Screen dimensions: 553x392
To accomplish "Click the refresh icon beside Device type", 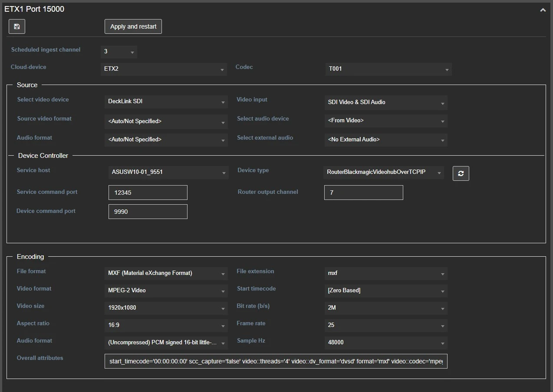I will pyautogui.click(x=461, y=173).
